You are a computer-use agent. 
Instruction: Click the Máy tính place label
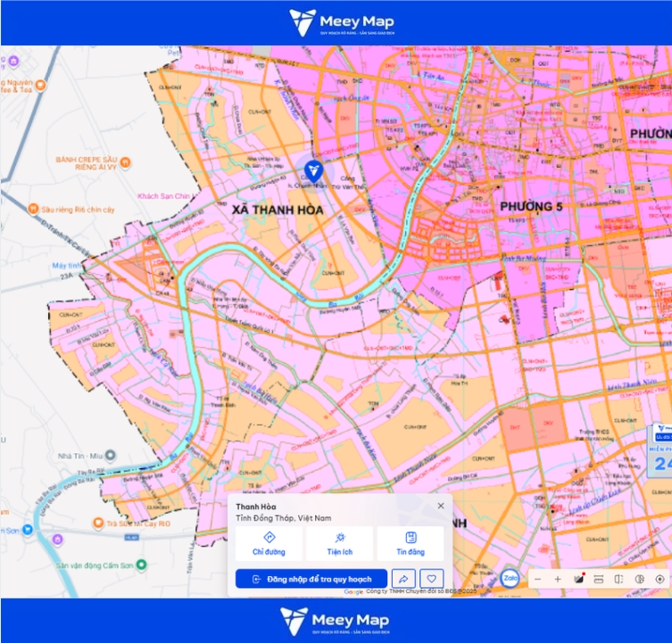pos(66,266)
